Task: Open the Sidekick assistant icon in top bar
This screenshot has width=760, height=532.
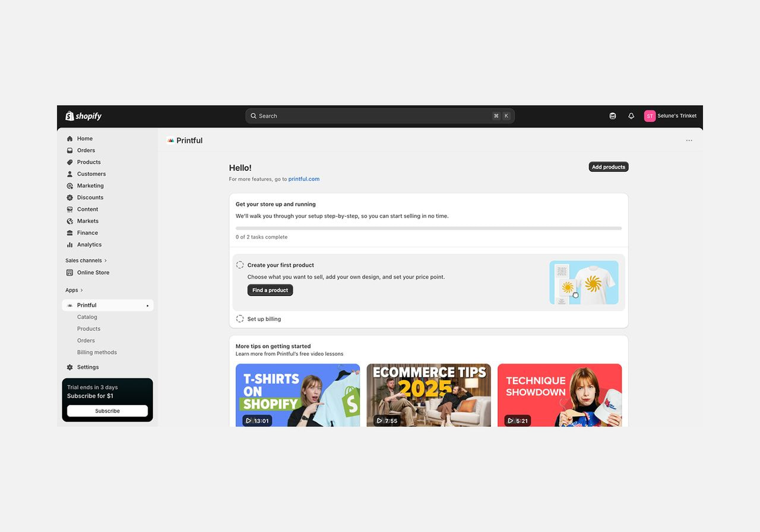Action: tap(613, 116)
